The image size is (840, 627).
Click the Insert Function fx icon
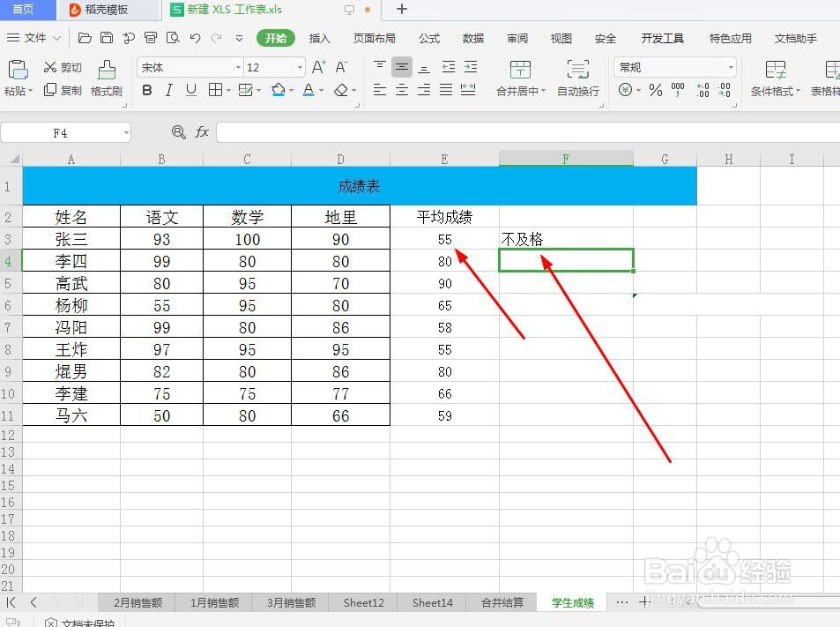tap(202, 131)
